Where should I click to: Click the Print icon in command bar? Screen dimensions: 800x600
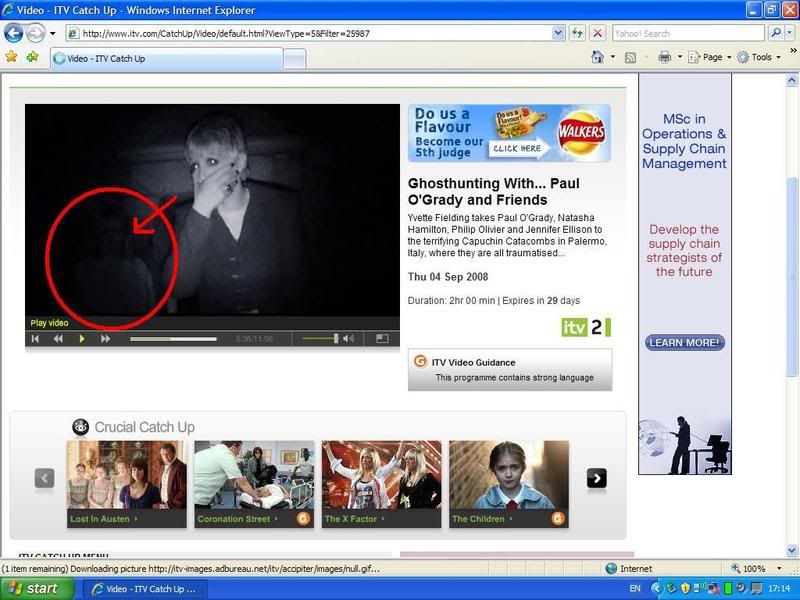(x=664, y=57)
